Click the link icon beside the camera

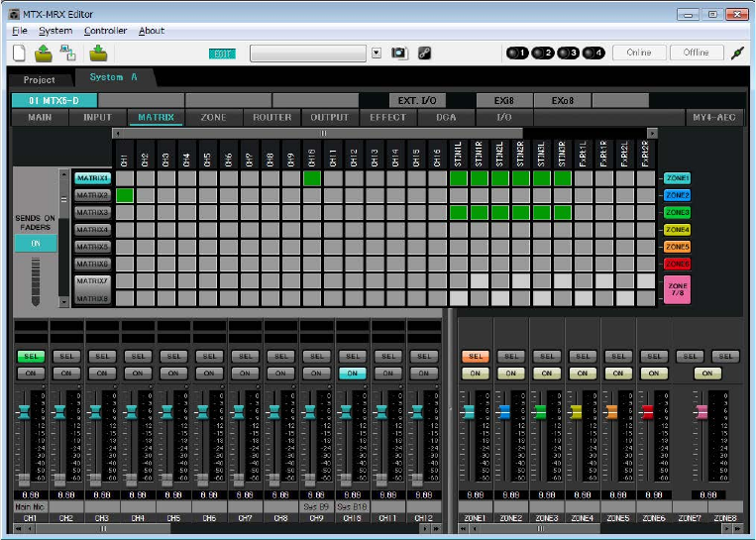coord(424,53)
